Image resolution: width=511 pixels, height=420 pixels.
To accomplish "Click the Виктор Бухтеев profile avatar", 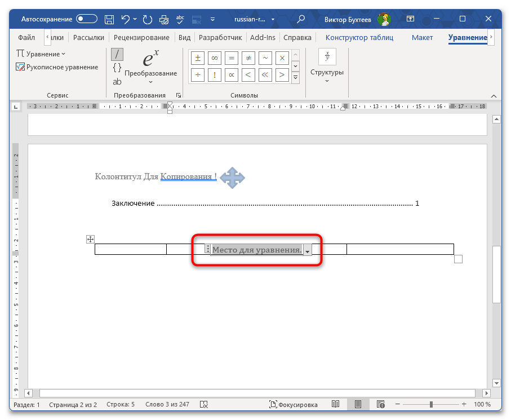I will pos(384,19).
